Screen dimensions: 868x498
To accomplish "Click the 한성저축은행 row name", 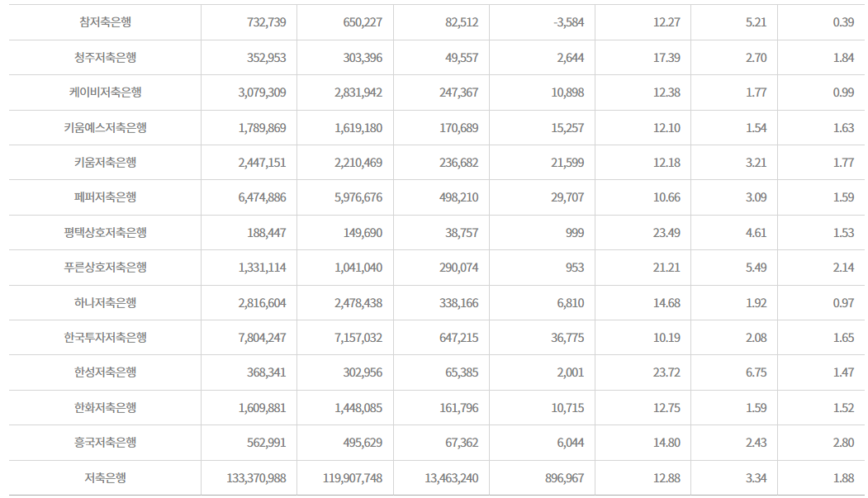I will pos(105,372).
